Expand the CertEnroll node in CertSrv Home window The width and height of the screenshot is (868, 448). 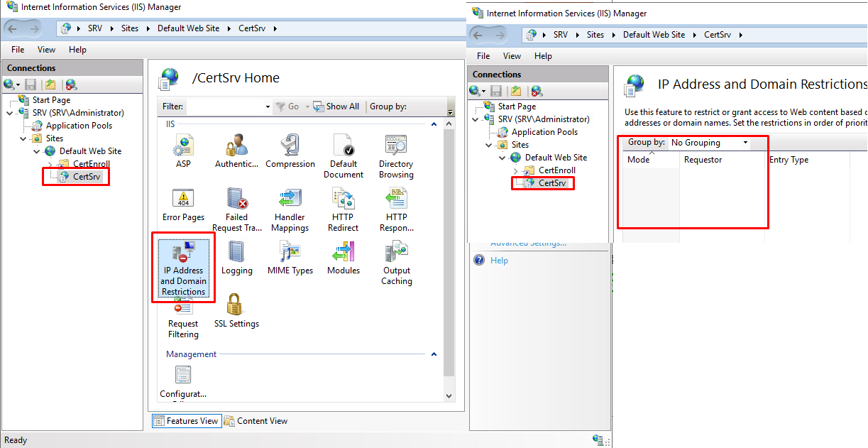(x=50, y=164)
